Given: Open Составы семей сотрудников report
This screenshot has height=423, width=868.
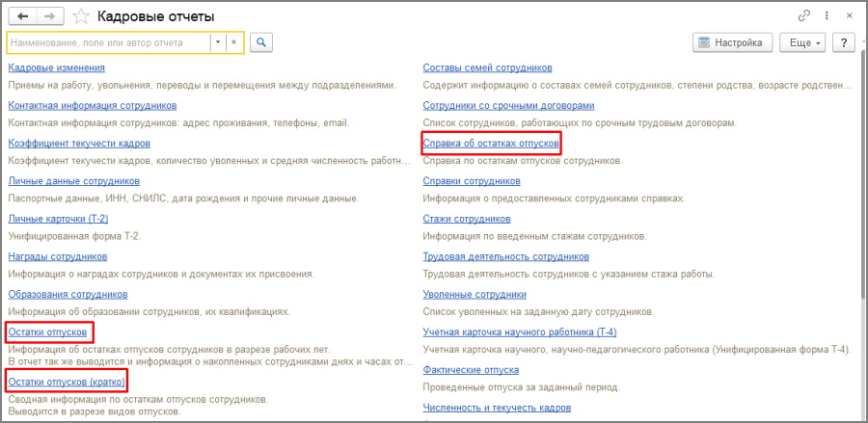Looking at the screenshot, I should click(487, 68).
